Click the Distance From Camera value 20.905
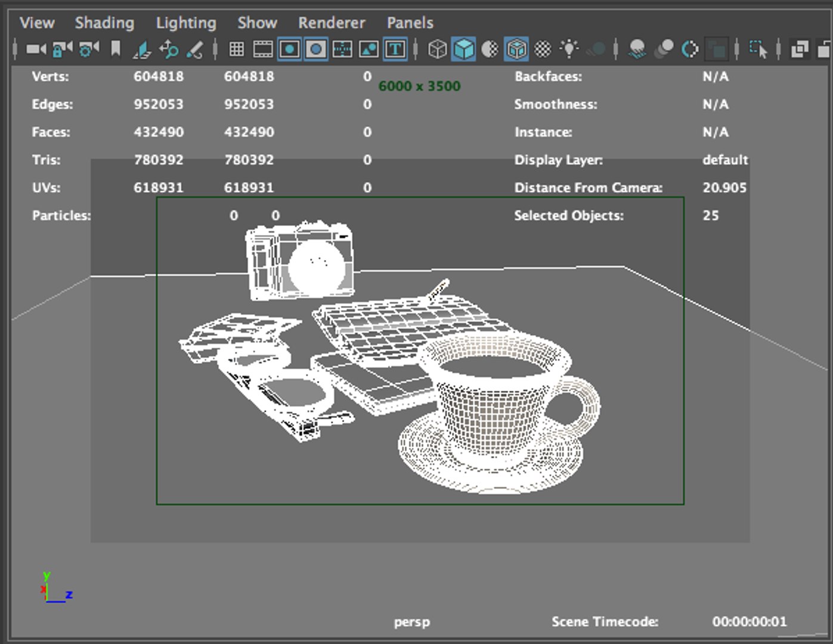Viewport: 833px width, 644px height. [x=724, y=187]
